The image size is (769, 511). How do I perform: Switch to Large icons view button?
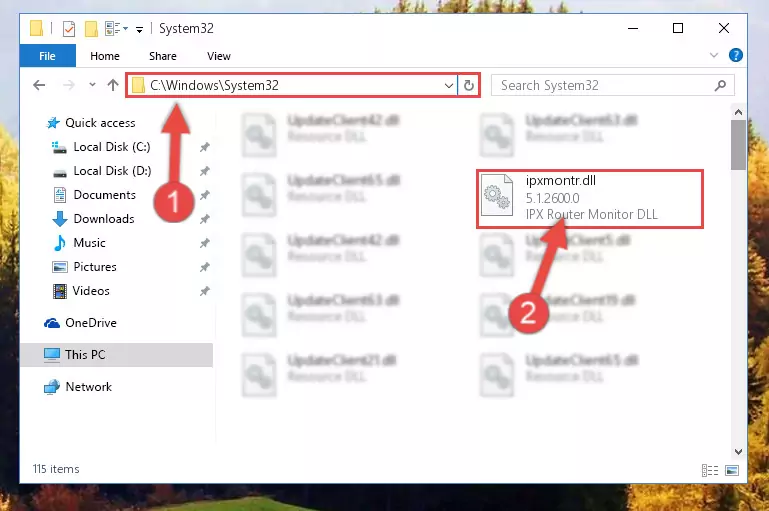coord(732,471)
